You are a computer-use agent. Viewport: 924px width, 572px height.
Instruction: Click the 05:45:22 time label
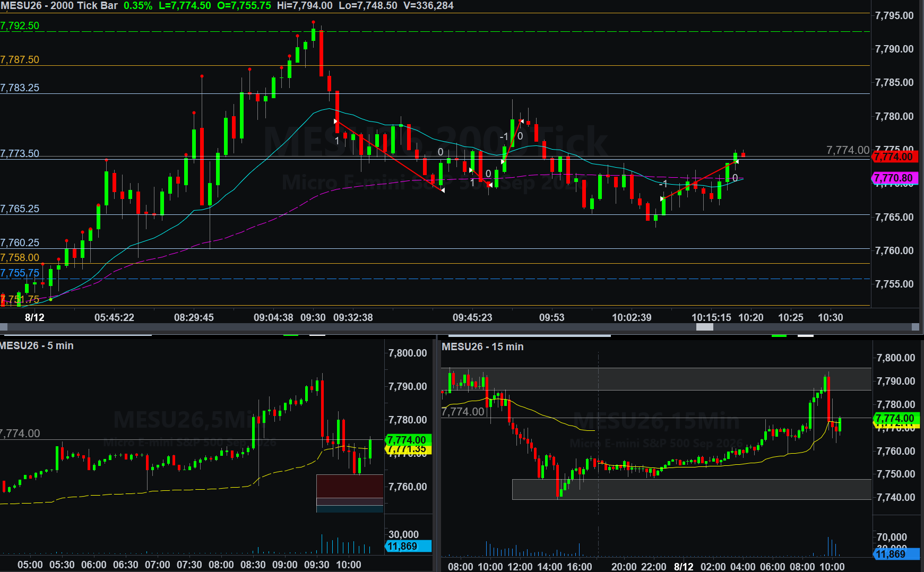[114, 318]
